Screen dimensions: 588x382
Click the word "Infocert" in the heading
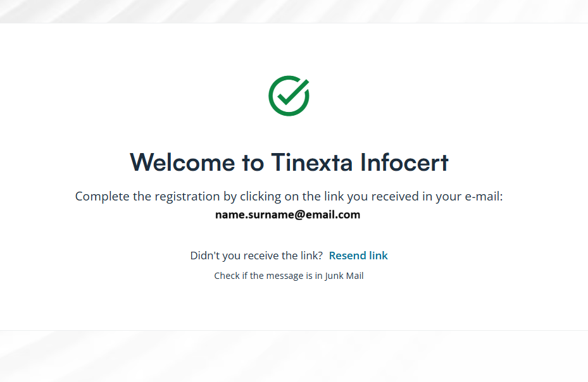click(x=404, y=163)
